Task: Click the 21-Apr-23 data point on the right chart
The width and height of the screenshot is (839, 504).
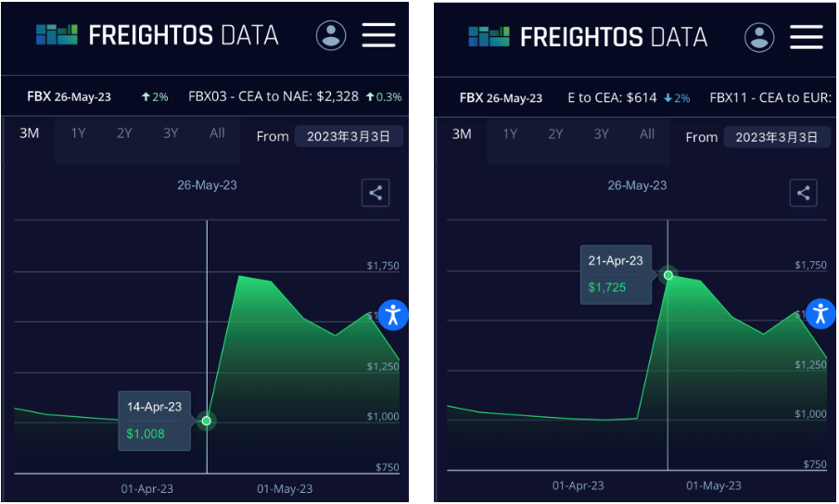Action: pyautogui.click(x=667, y=275)
